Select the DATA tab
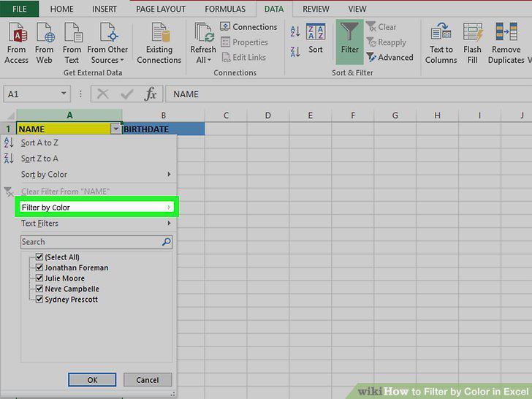This screenshot has width=532, height=399. (x=274, y=9)
